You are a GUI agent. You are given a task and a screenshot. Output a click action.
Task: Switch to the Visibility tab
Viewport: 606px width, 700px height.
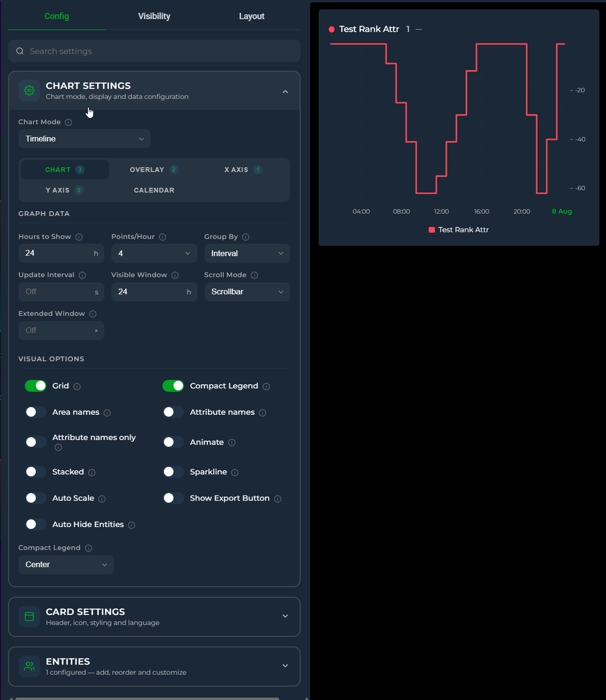coord(154,16)
